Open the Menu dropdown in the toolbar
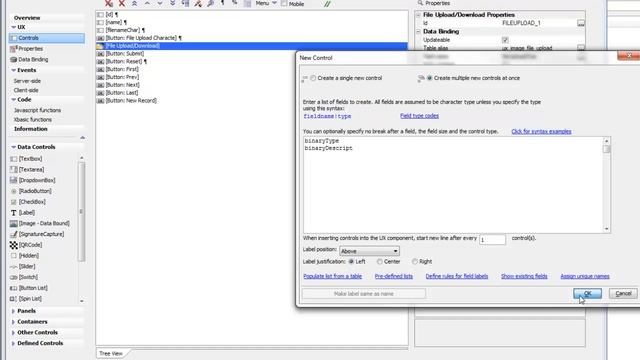 point(266,3)
